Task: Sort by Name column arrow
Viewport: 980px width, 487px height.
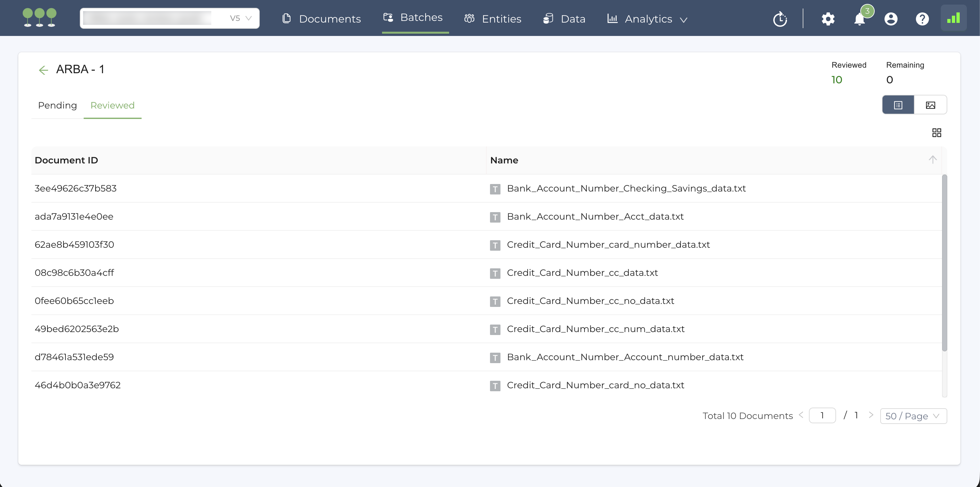Action: 933,160
